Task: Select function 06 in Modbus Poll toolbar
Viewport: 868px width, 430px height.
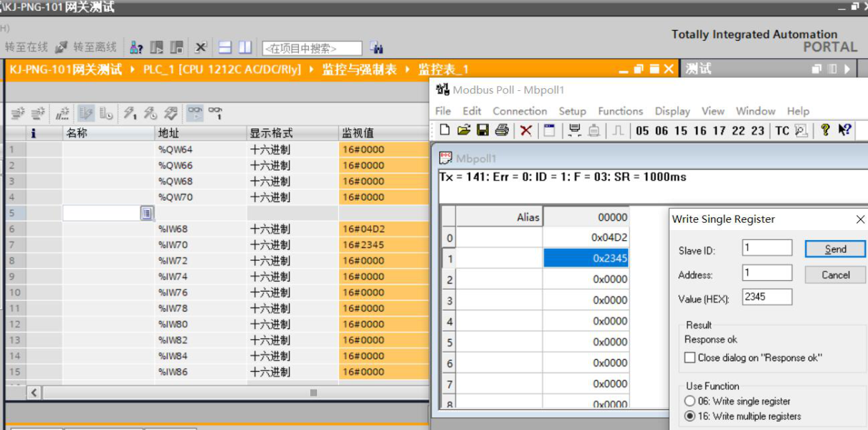Action: tap(661, 130)
